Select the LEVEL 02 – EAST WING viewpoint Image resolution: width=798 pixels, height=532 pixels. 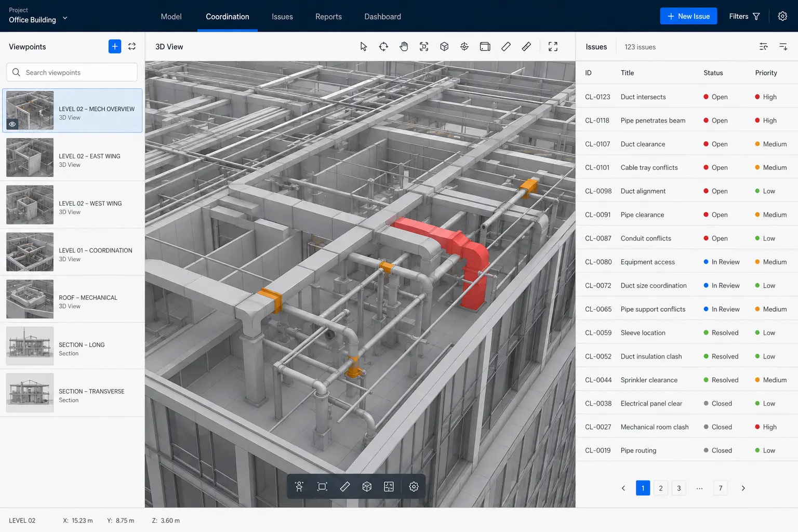click(72, 157)
